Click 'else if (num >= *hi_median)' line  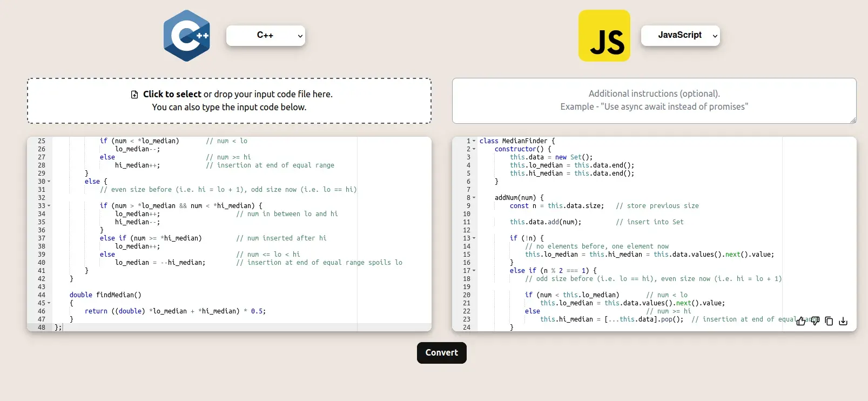(x=151, y=238)
